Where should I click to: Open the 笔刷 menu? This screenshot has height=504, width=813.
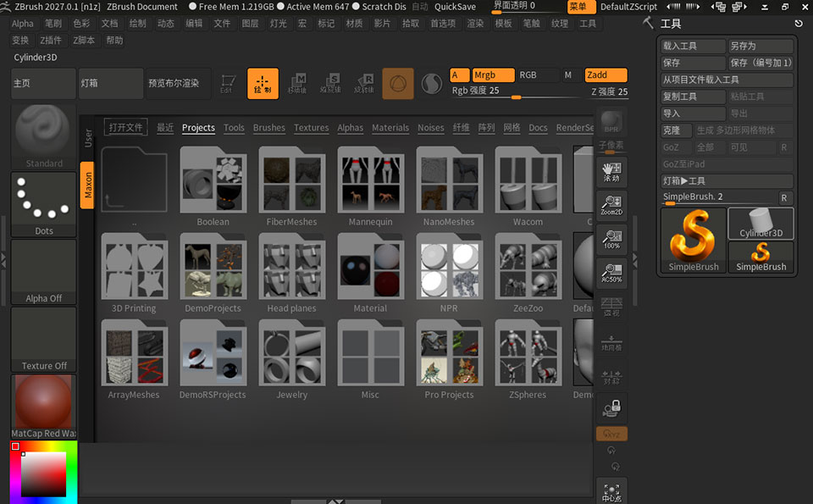(x=53, y=24)
